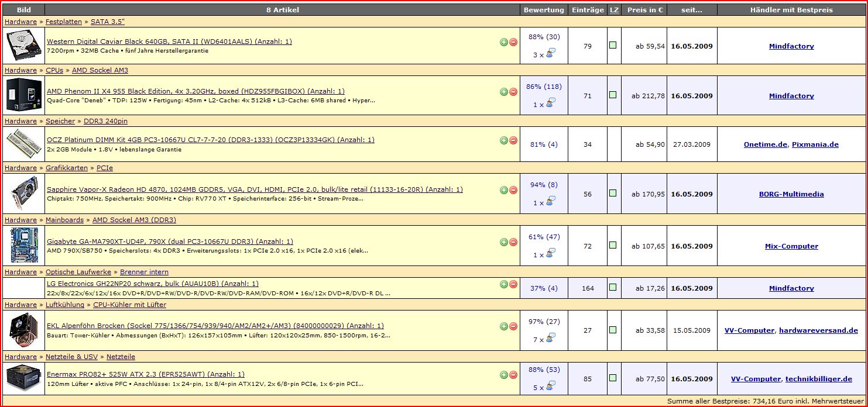Open Gigabyte GA-MA790XT-UD4P product link

170,242
